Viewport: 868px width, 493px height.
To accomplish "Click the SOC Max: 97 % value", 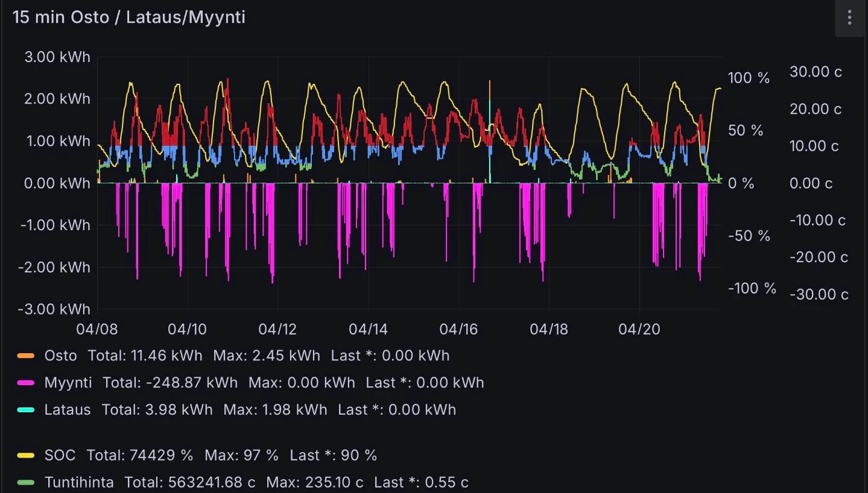I will point(241,455).
